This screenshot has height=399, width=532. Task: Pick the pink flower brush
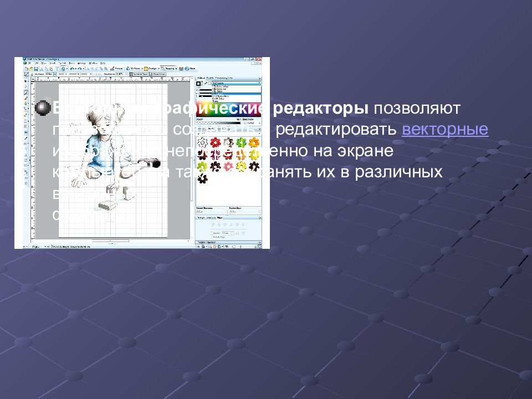click(x=228, y=166)
